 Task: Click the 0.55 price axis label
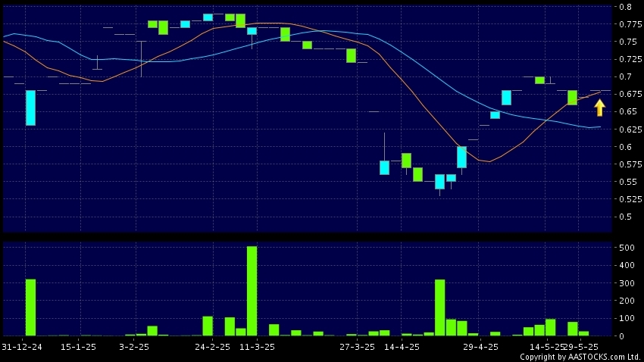coord(628,182)
